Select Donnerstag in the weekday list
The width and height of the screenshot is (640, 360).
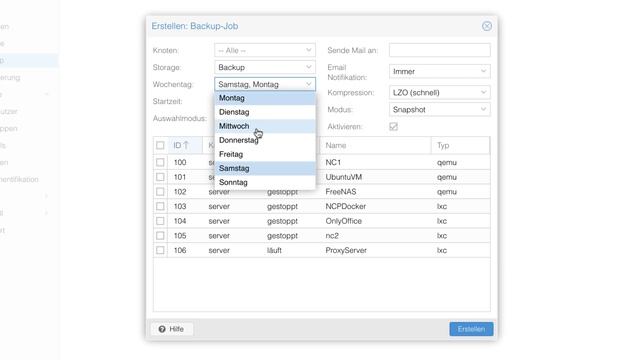265,140
